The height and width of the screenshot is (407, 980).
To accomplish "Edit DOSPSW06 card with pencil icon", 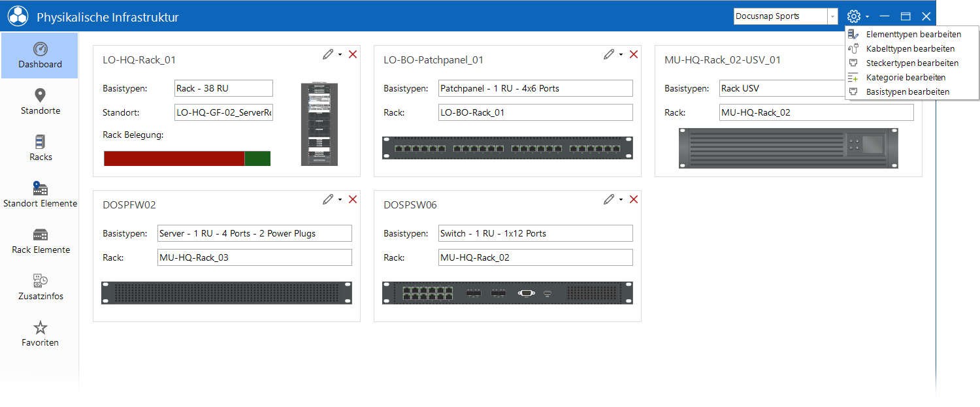I will (x=609, y=199).
